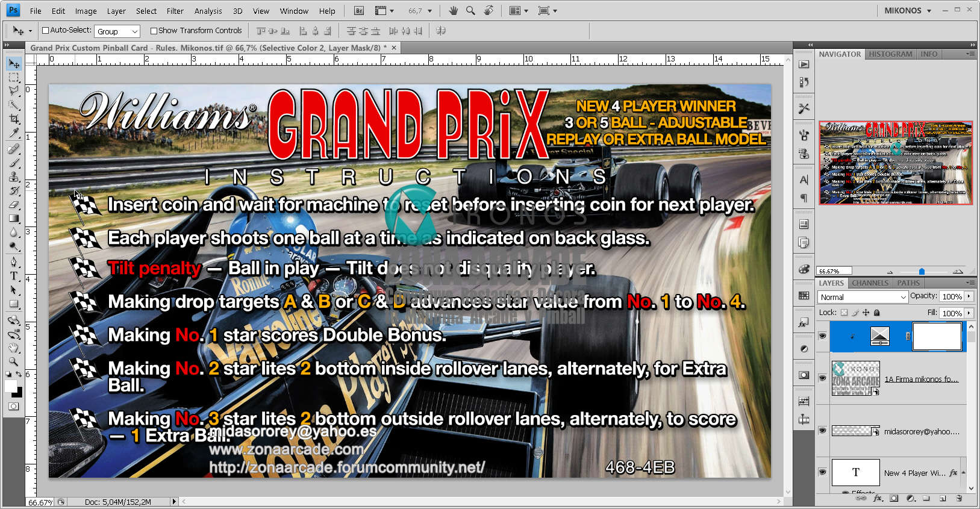Select the Pen tool

pyautogui.click(x=13, y=262)
